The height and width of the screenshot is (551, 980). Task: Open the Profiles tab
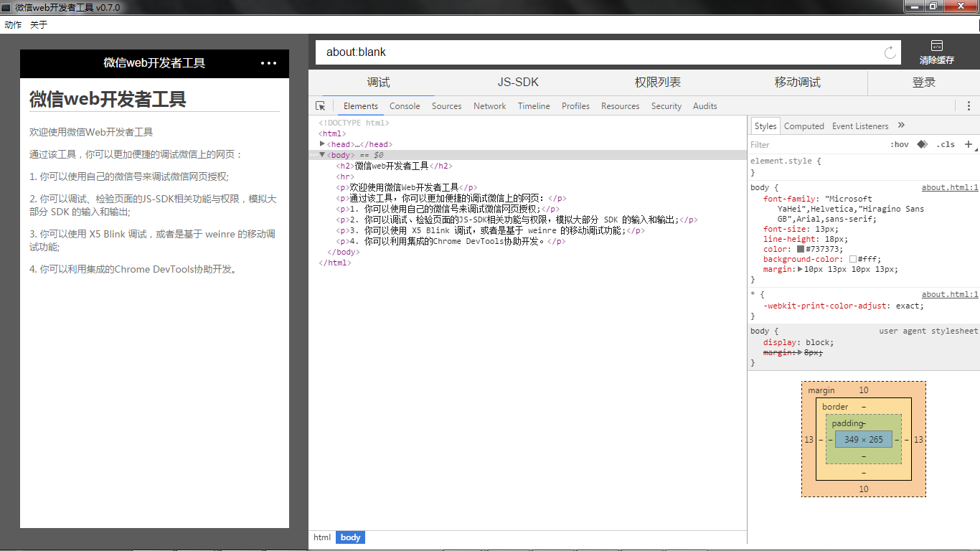pos(575,106)
